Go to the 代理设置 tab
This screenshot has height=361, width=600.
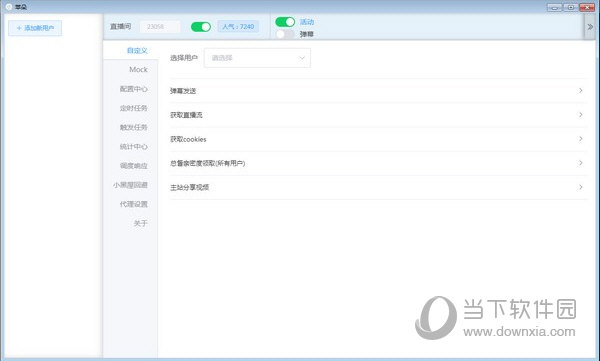click(x=130, y=204)
